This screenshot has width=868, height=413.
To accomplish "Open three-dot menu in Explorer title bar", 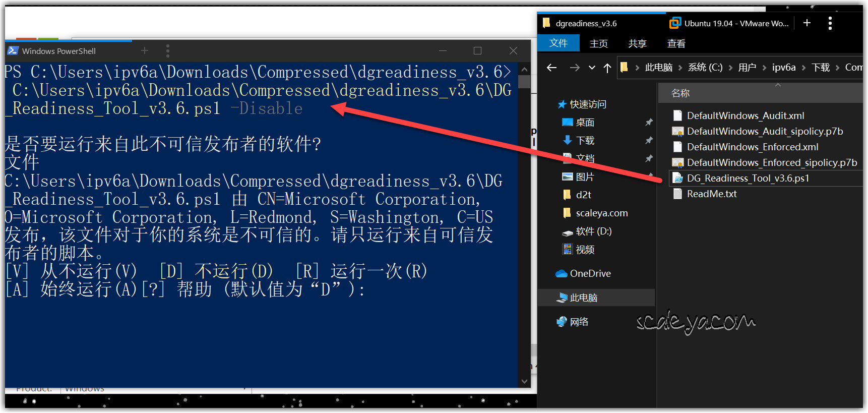I will [x=830, y=23].
